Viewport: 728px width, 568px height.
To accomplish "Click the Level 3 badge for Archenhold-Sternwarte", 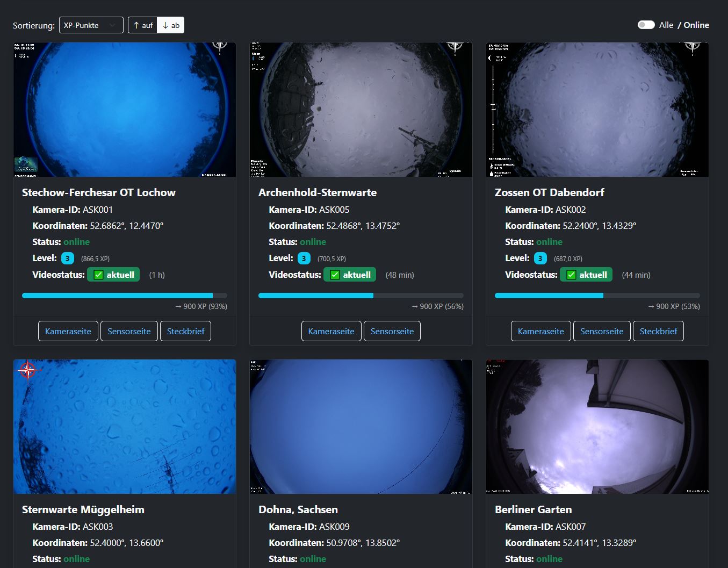I will (x=304, y=258).
